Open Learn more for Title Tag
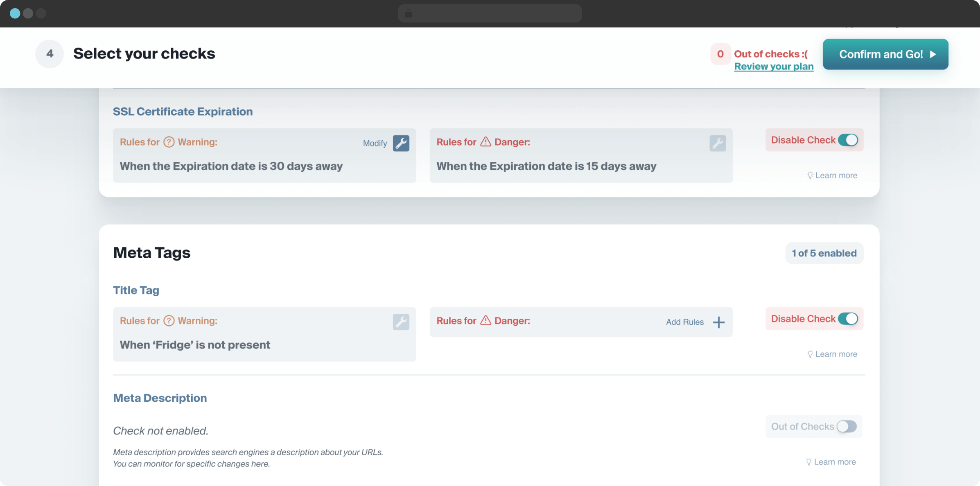This screenshot has height=486, width=980. pos(836,354)
